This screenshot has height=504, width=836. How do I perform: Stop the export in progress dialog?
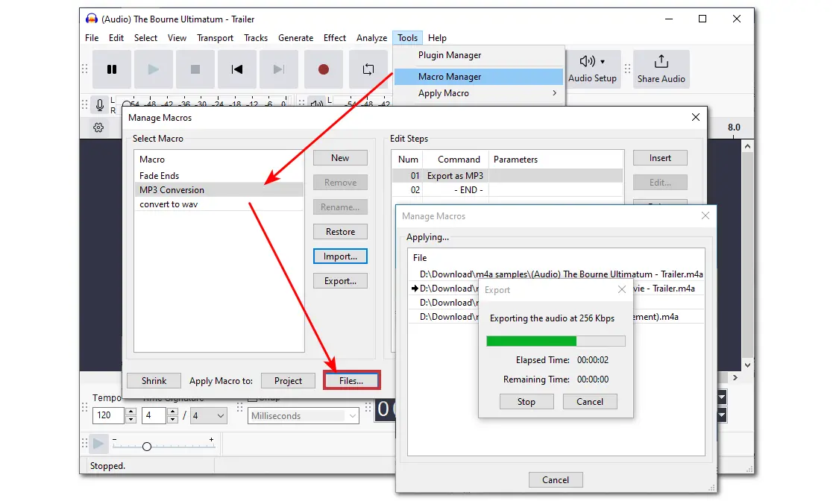(526, 401)
